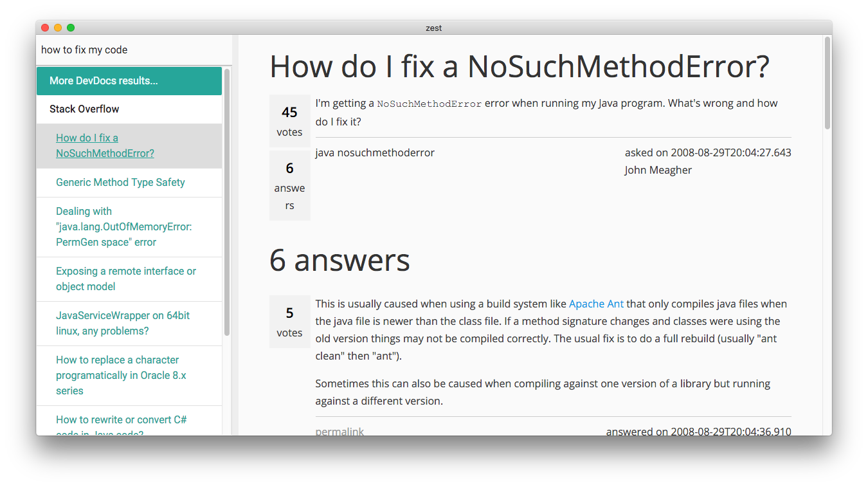This screenshot has width=868, height=487.
Task: Click the '6 answers' heading
Action: pyautogui.click(x=339, y=260)
